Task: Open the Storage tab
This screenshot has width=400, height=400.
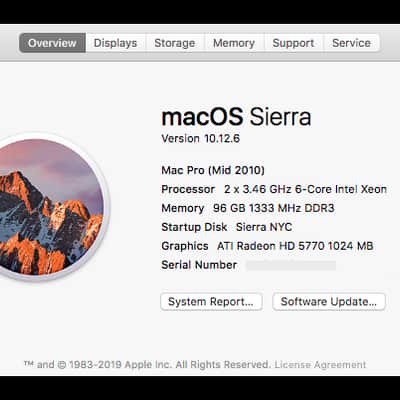Action: point(175,43)
